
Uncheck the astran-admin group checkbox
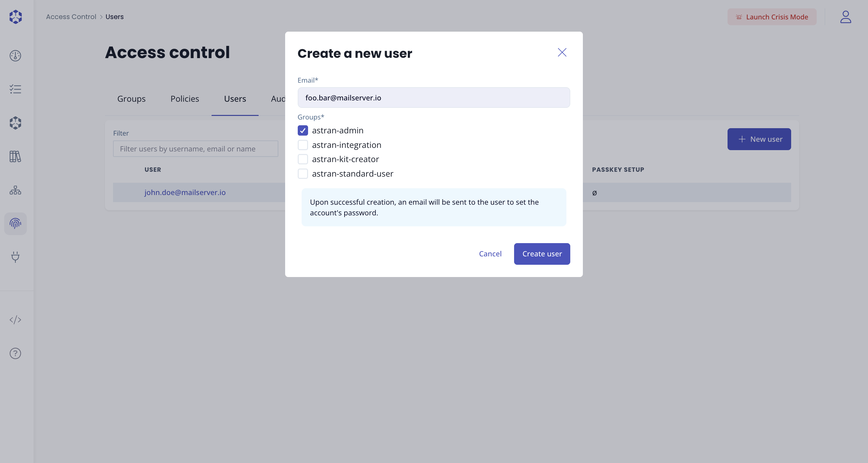click(302, 130)
